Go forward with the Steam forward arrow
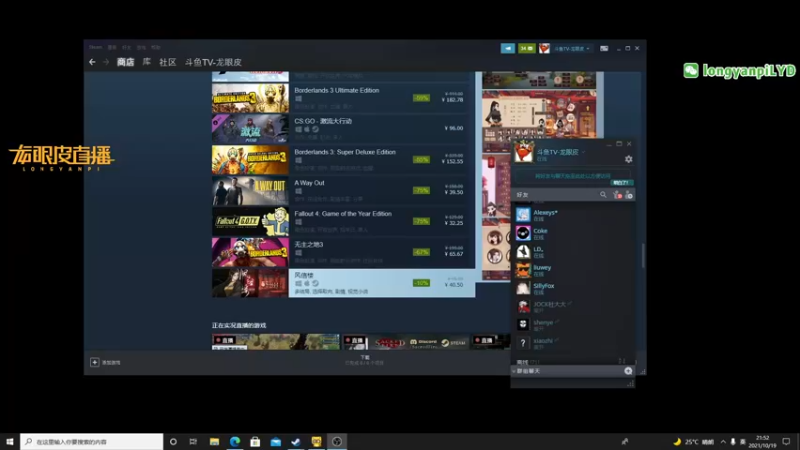Screen dimensions: 800x450 [106, 62]
